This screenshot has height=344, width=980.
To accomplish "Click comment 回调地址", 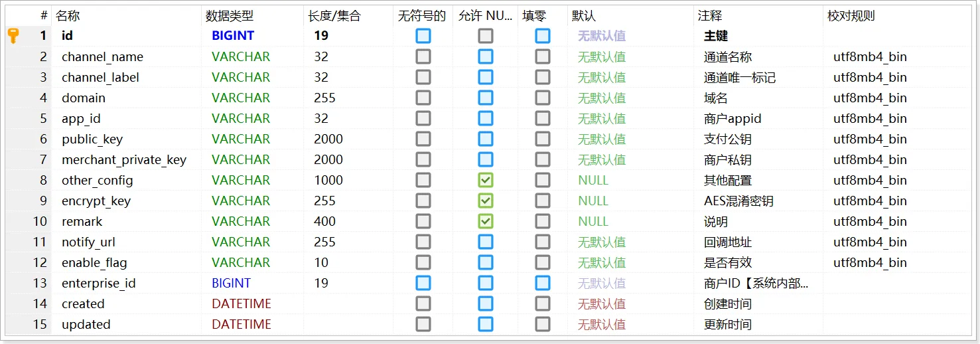I will point(728,242).
